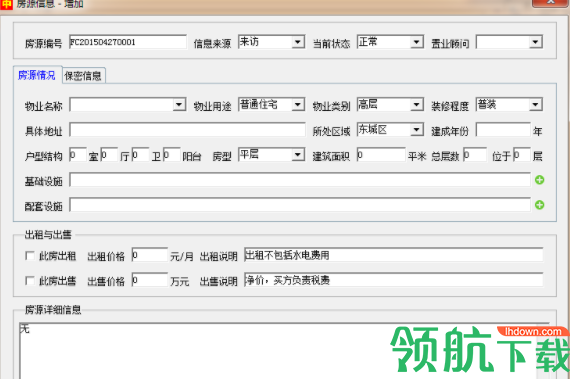
Task: Click the 出售价格 input field
Action: point(149,280)
